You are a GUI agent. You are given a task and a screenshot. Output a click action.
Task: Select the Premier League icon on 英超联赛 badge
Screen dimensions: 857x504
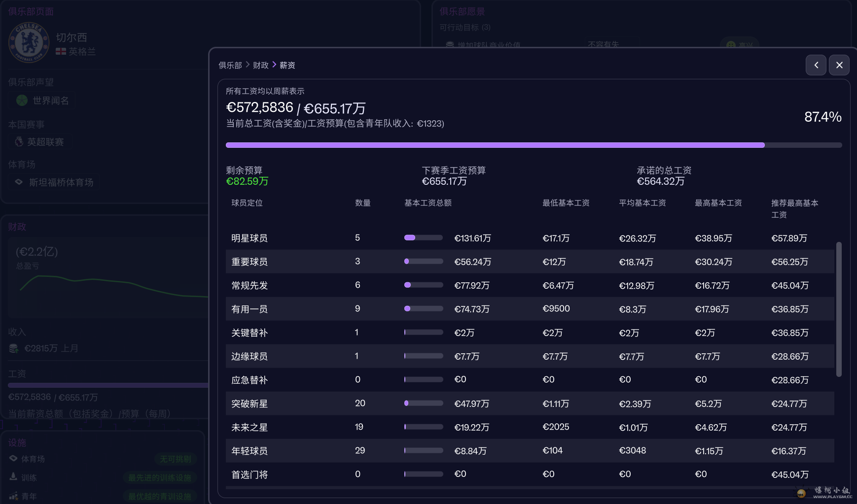click(19, 141)
